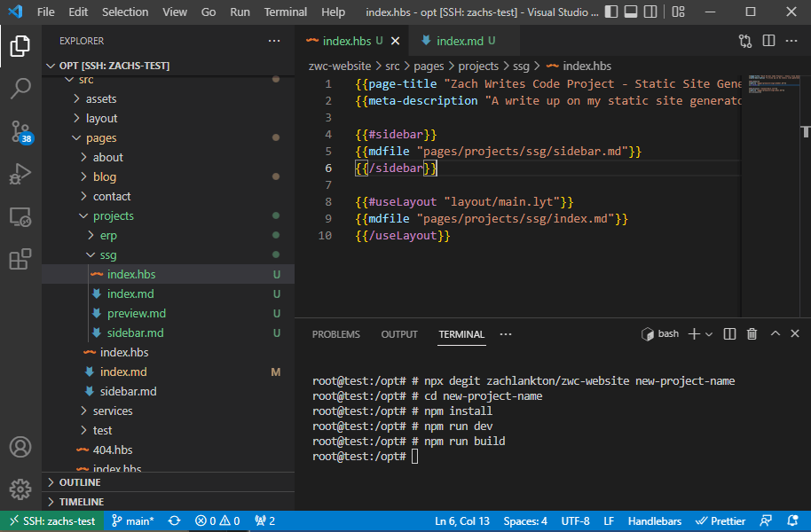Viewport: 811px width, 532px height.
Task: Open the Terminal menu
Action: tap(285, 12)
